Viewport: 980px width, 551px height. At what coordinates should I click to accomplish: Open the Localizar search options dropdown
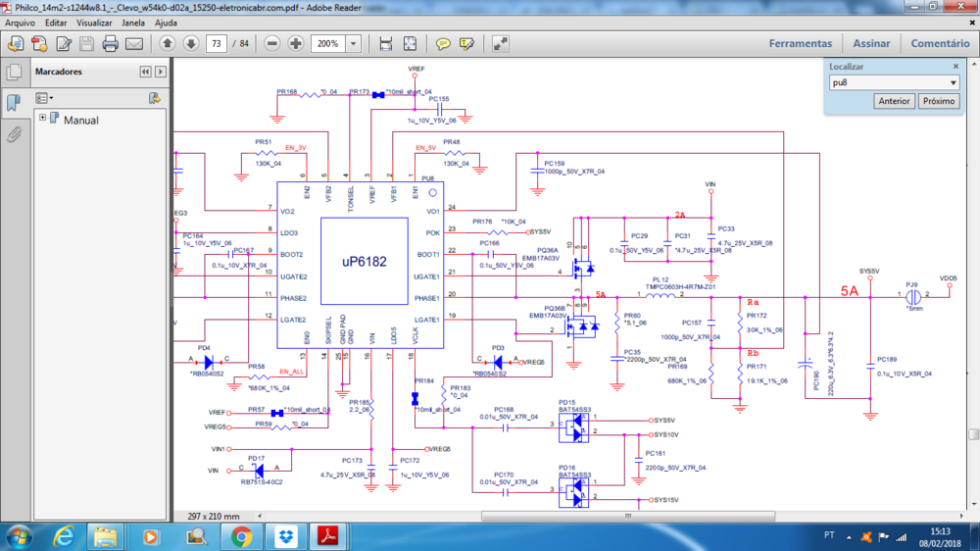tap(952, 83)
